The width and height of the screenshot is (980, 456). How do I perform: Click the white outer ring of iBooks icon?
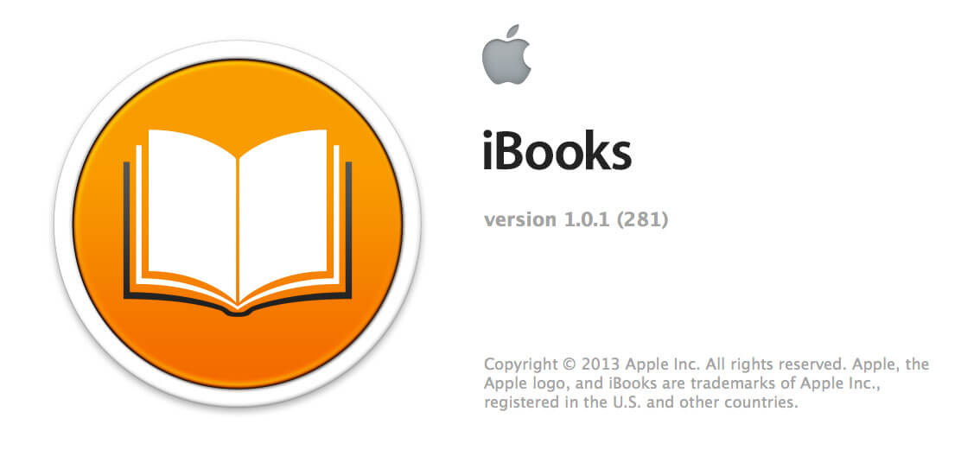click(238, 49)
